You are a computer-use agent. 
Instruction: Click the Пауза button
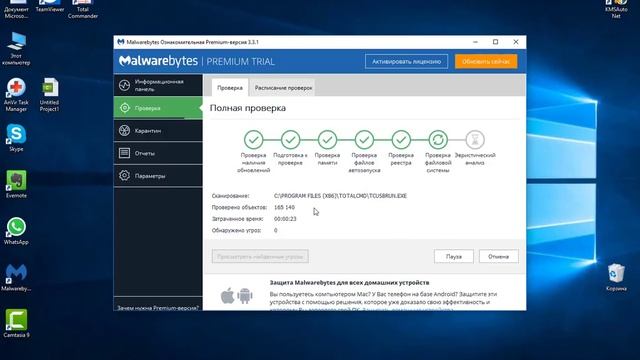tap(454, 256)
